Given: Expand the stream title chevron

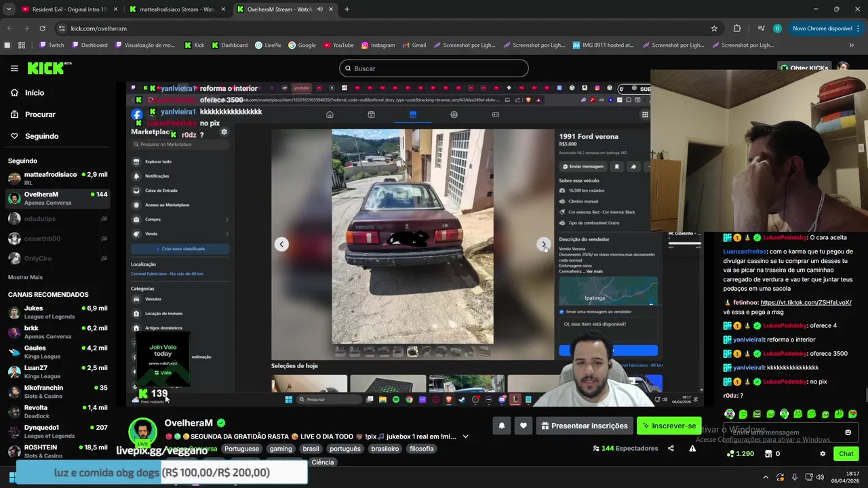Looking at the screenshot, I should [x=465, y=436].
